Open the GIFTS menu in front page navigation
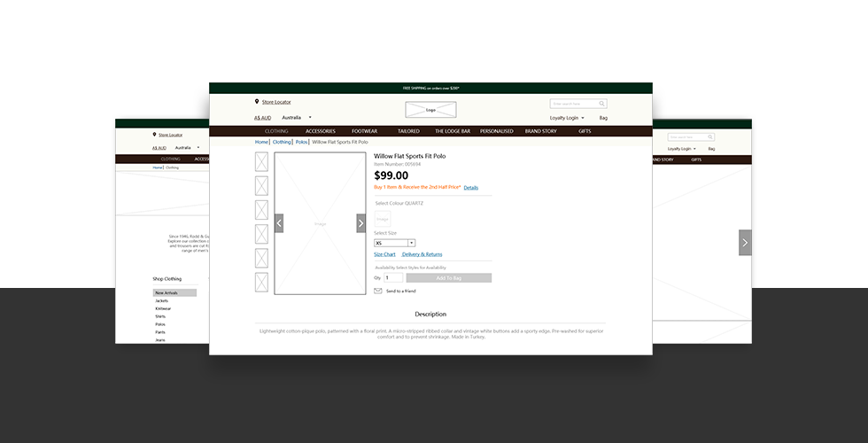 (x=585, y=131)
